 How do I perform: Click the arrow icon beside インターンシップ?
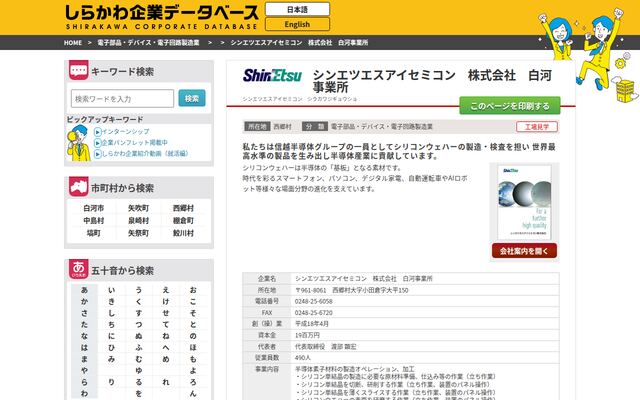(x=98, y=131)
